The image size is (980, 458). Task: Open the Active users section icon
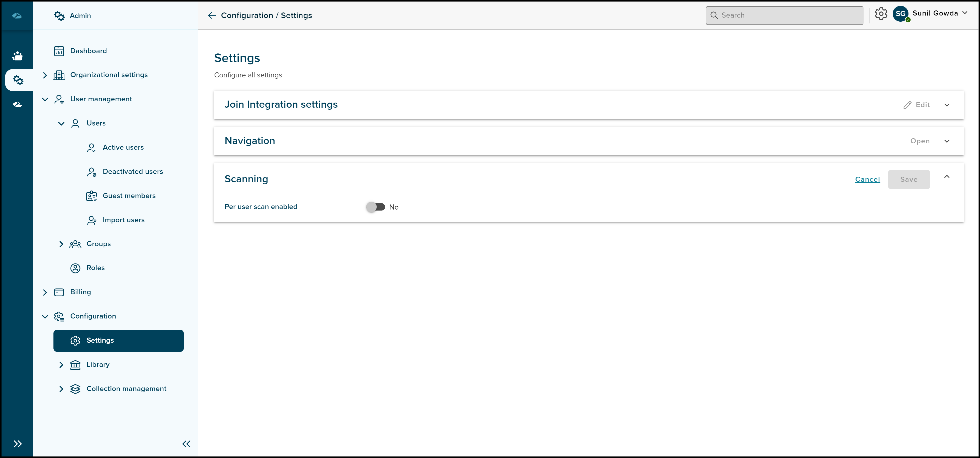click(x=91, y=148)
